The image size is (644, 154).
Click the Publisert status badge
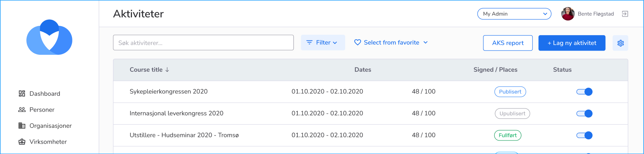510,91
